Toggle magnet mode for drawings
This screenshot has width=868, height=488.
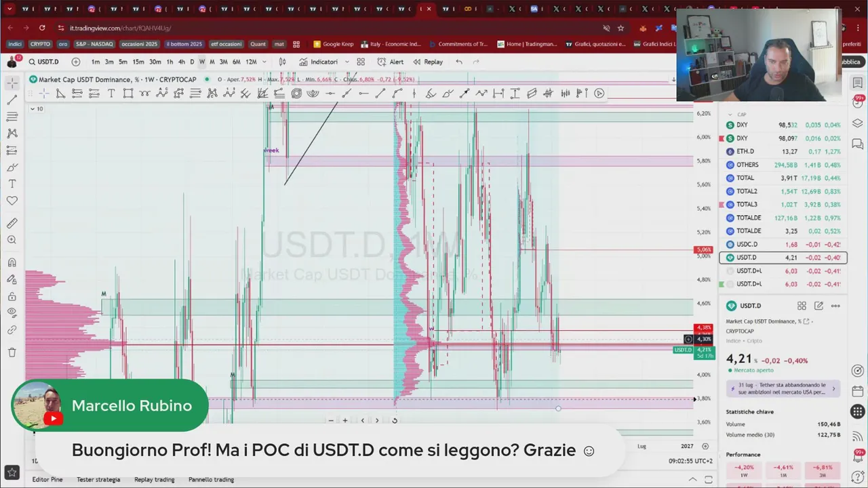coord(12,262)
